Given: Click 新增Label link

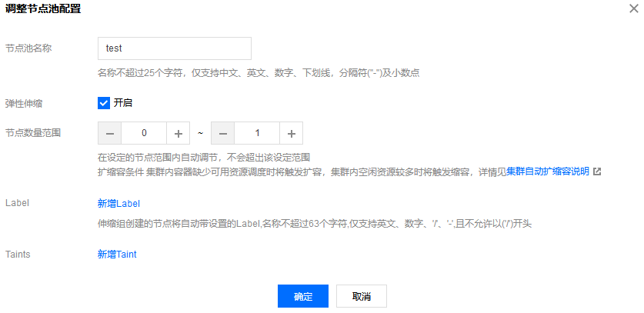Looking at the screenshot, I should (x=118, y=203).
